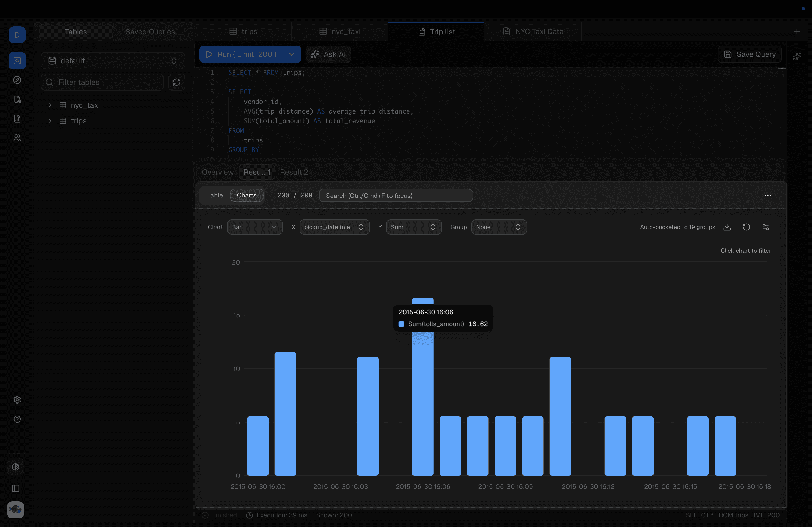Viewport: 812px width, 527px height.
Task: Expand the trips tree node
Action: click(x=50, y=121)
